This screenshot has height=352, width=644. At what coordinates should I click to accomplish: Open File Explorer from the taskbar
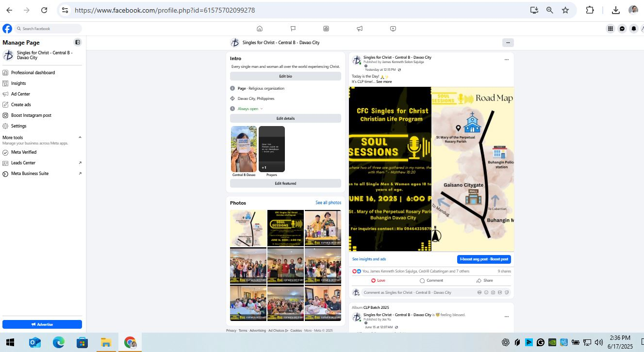coord(106,343)
